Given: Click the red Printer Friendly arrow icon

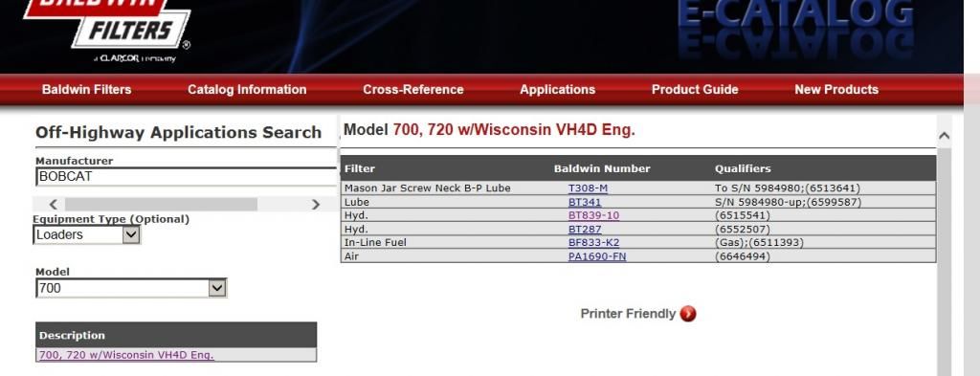Looking at the screenshot, I should [688, 314].
